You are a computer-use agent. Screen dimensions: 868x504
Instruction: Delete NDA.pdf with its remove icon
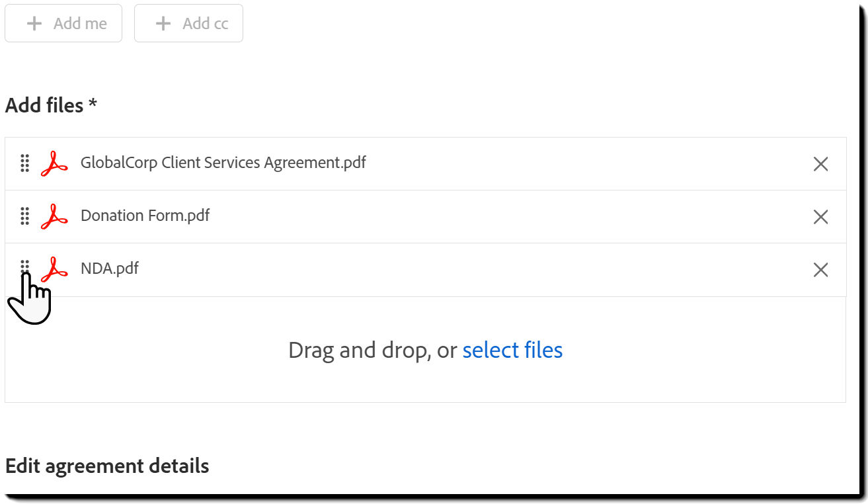[820, 269]
